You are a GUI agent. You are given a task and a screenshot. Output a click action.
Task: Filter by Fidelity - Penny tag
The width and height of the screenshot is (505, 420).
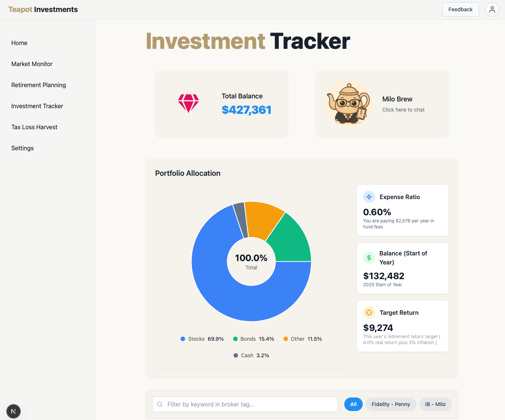[391, 404]
